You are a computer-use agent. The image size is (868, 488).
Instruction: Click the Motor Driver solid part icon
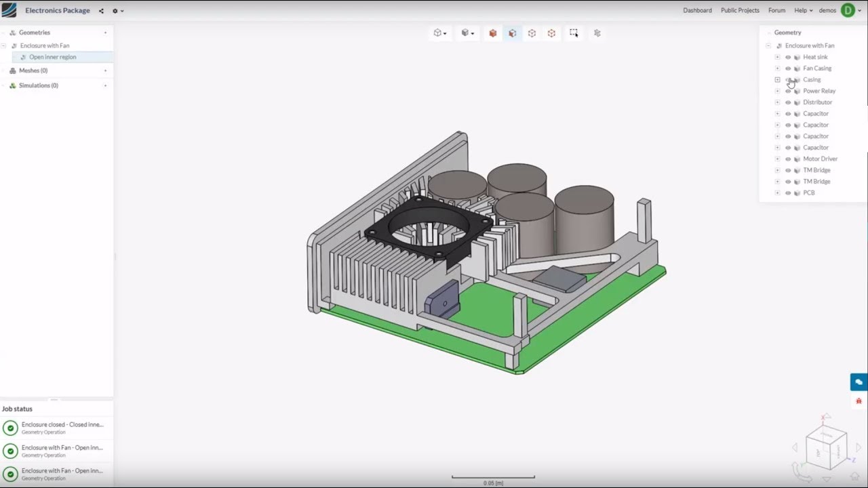797,159
